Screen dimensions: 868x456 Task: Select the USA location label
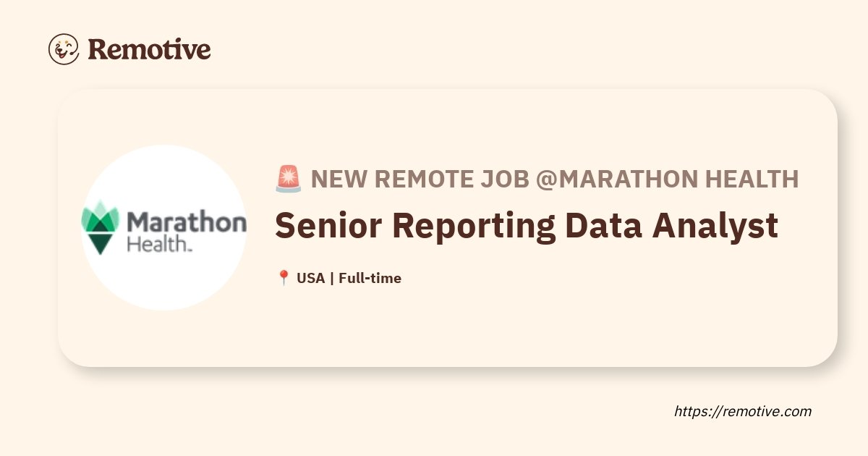tap(311, 278)
